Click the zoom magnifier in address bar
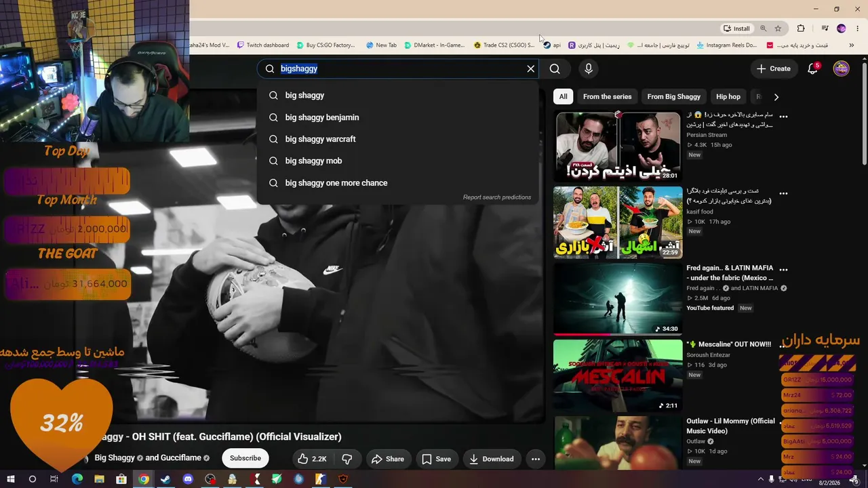 click(x=764, y=28)
